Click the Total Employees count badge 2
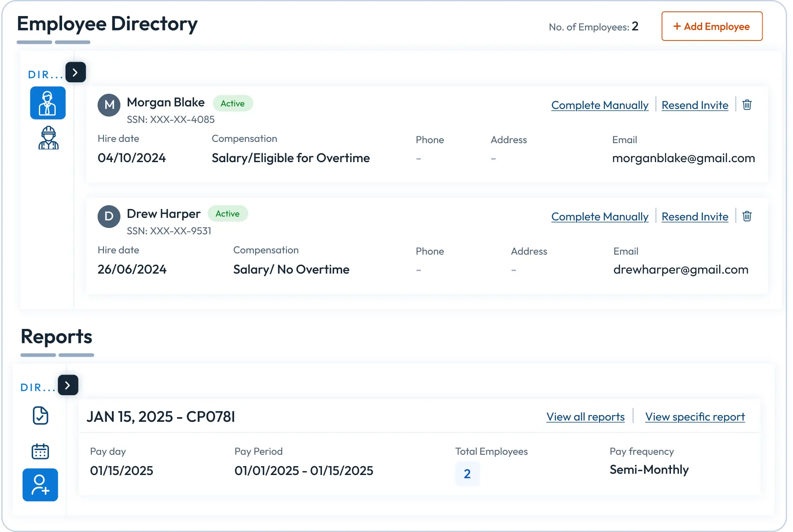This screenshot has height=532, width=793. pyautogui.click(x=467, y=474)
